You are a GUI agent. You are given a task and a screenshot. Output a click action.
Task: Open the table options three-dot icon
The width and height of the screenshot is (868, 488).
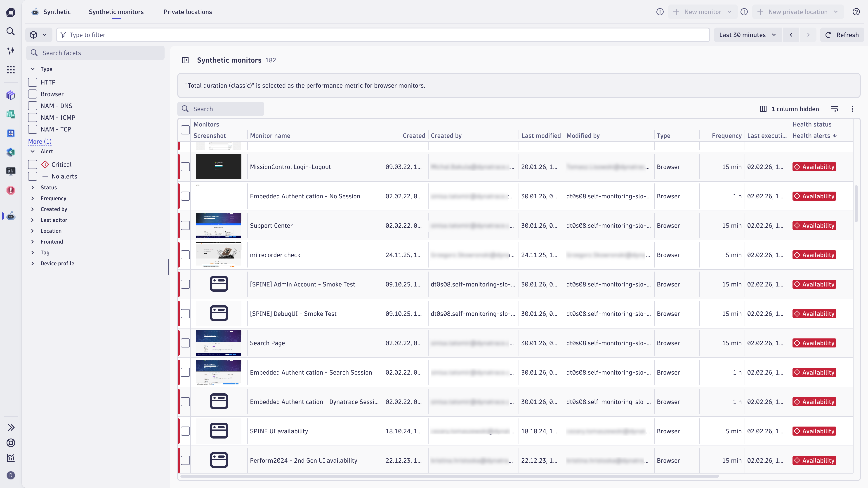point(852,109)
